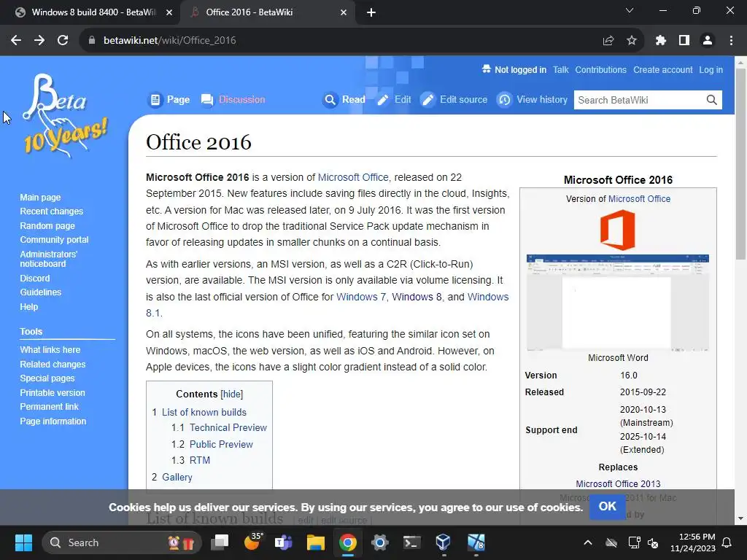Viewport: 747px width, 560px height.
Task: Open the Contributions link
Action: point(601,69)
